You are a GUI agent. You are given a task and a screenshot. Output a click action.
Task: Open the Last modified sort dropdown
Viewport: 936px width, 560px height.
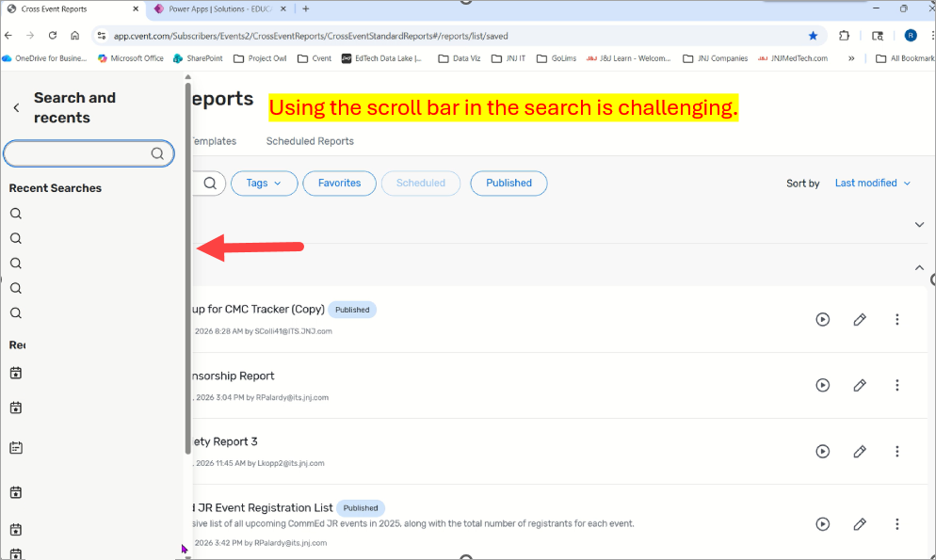(x=873, y=183)
